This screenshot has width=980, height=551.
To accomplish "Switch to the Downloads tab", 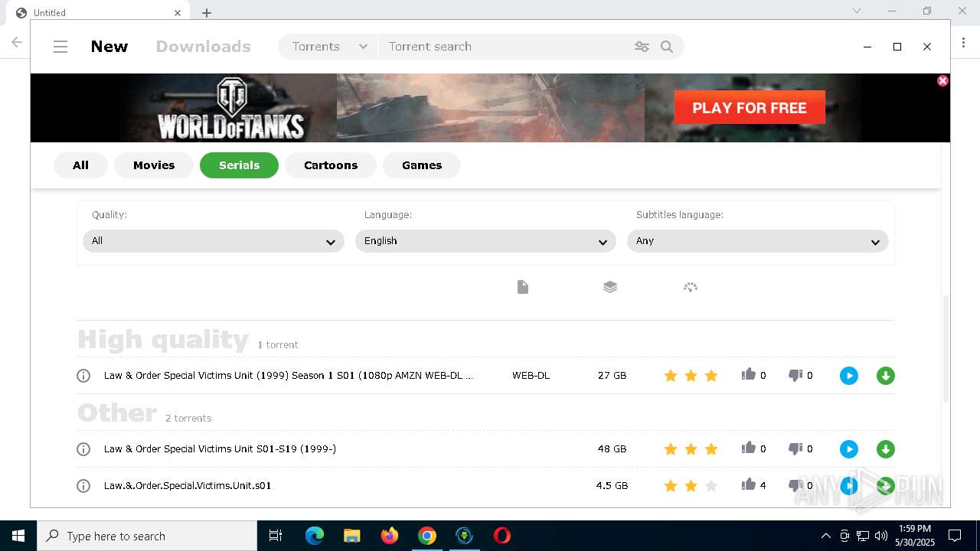I will click(x=203, y=47).
